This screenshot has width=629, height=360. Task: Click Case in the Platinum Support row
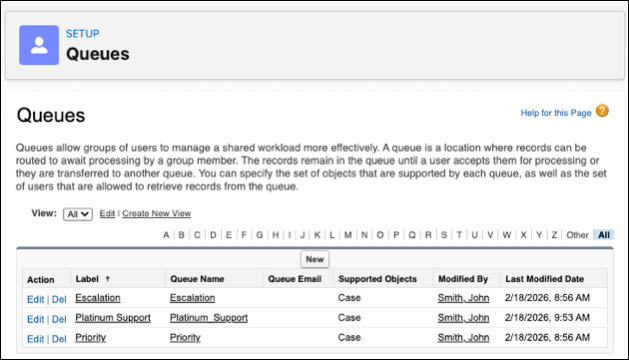coord(349,317)
